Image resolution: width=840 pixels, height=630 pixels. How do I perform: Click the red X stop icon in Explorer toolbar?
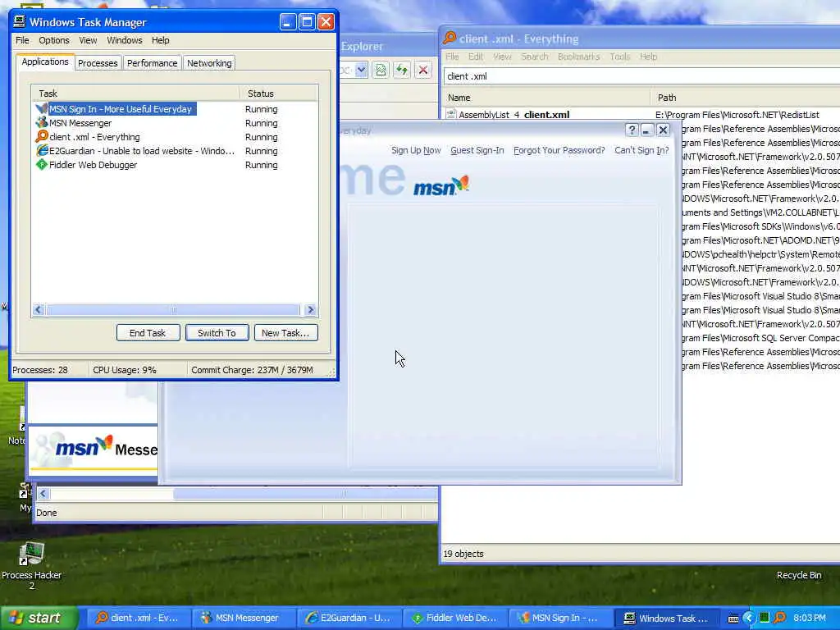tap(423, 71)
